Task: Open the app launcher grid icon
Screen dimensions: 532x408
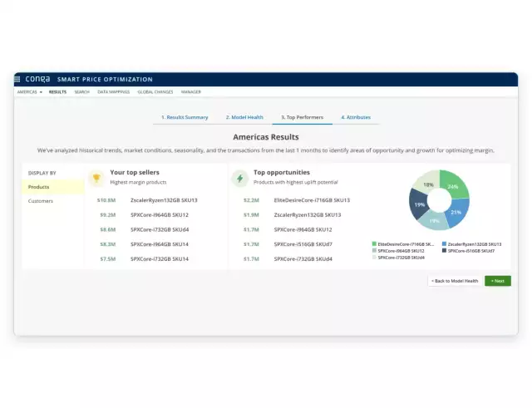Action: click(x=17, y=80)
